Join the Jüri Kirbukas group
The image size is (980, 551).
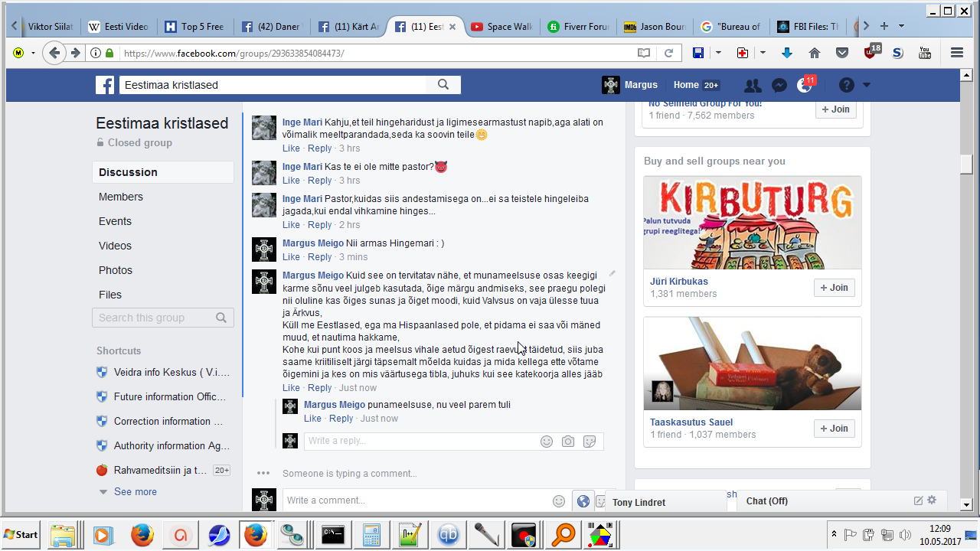click(835, 288)
